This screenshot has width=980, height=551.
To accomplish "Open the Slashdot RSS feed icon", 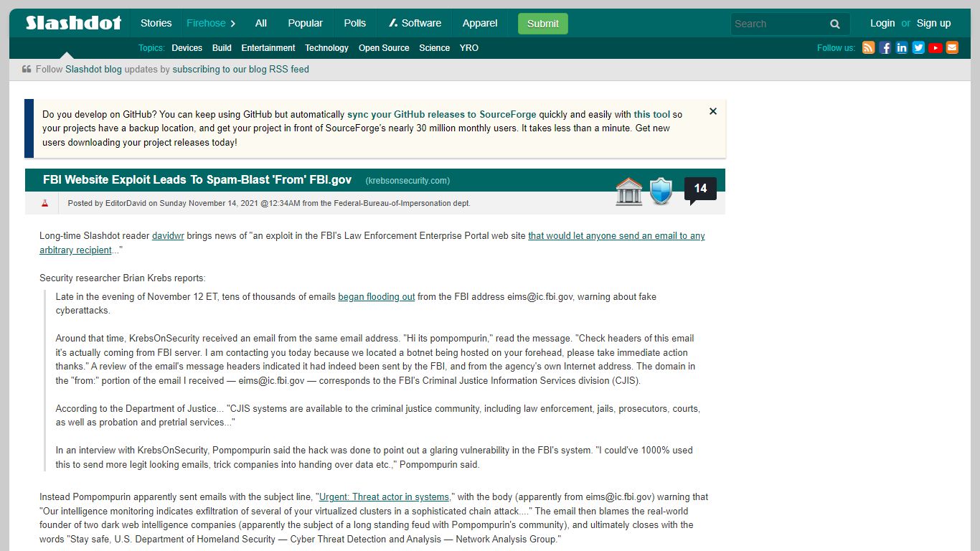I will tap(869, 48).
